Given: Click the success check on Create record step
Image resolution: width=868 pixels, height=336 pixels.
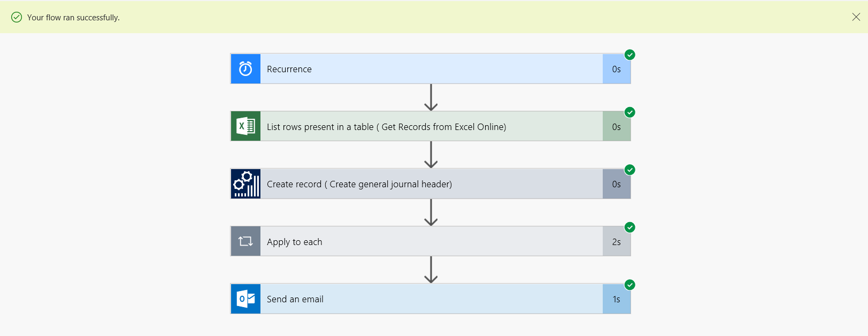Looking at the screenshot, I should pyautogui.click(x=629, y=170).
